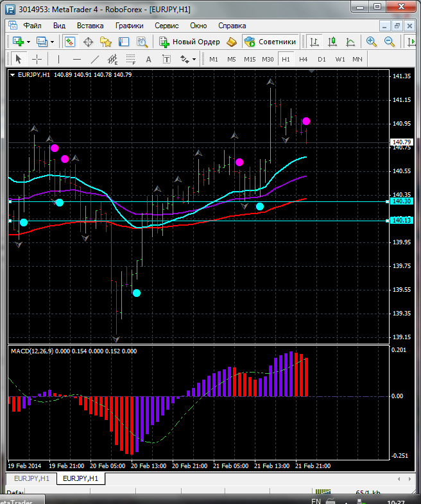Click the chart shift marker triangle
This screenshot has width=421, height=504.
click(x=311, y=71)
